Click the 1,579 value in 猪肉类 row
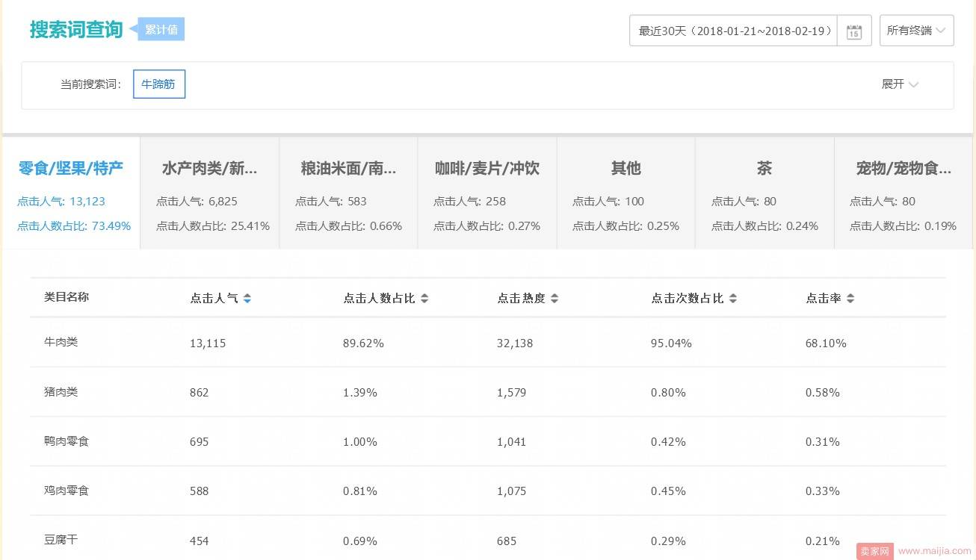The width and height of the screenshot is (976, 560). tap(512, 393)
